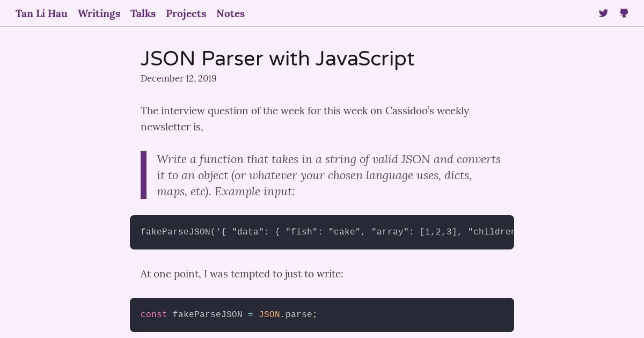The image size is (644, 338).
Task: Click the italic 'Write a function' quote text
Action: (x=328, y=175)
